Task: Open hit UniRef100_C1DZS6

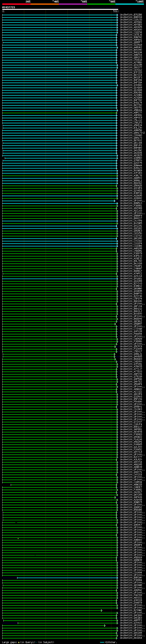Action: pos(131,32)
